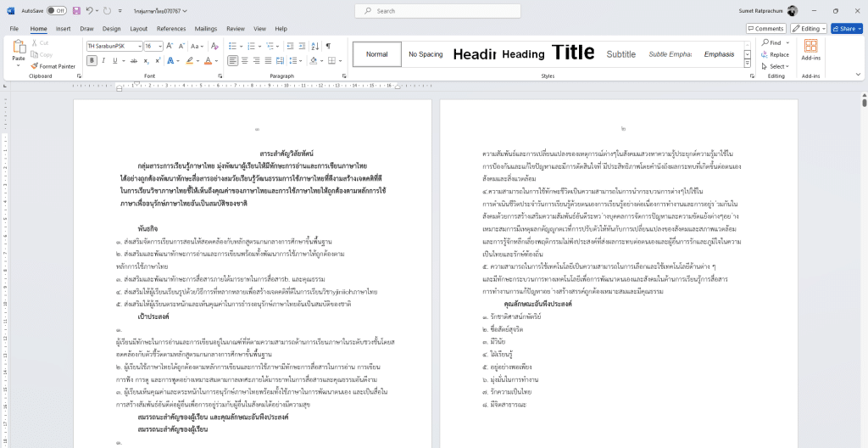This screenshot has height=448, width=868.
Task: Click the Increase Font Size icon
Action: (170, 45)
